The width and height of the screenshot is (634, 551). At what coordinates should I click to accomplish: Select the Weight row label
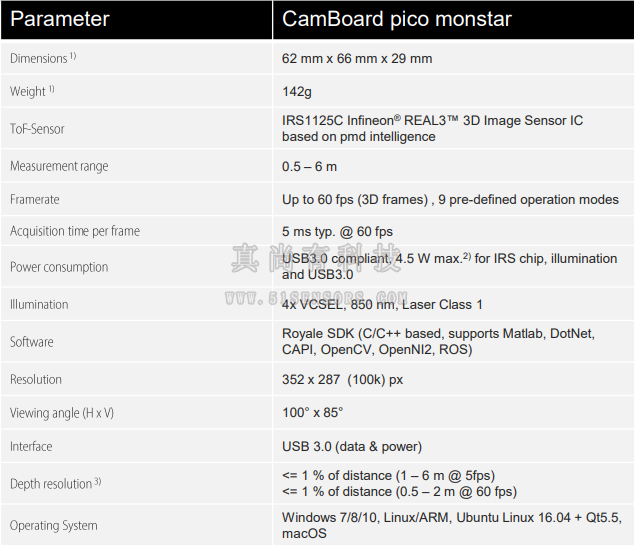click(32, 91)
